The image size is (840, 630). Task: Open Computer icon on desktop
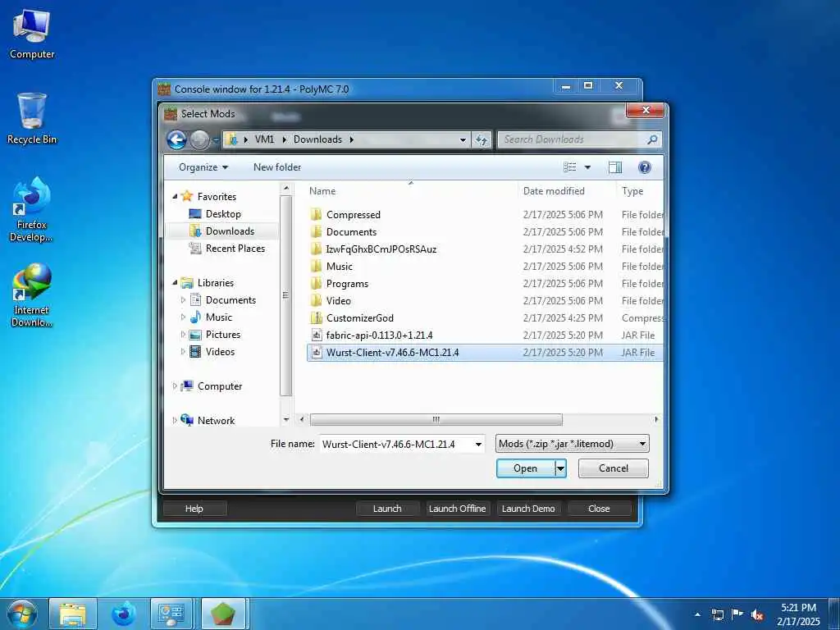coord(32,34)
